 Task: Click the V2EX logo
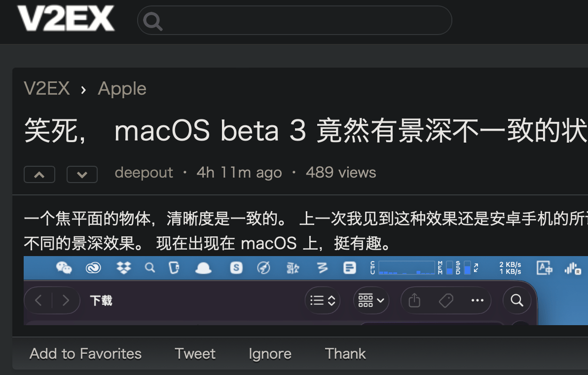point(66,18)
